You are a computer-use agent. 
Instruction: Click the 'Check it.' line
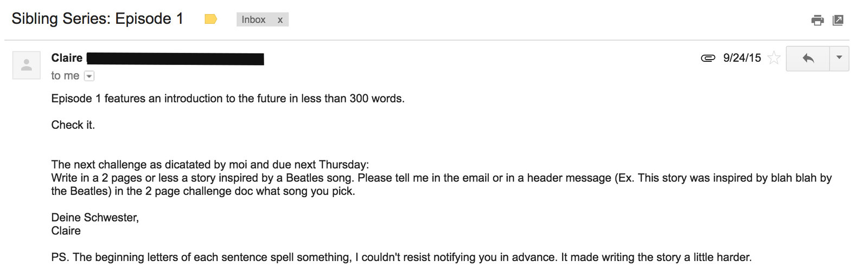coord(73,125)
